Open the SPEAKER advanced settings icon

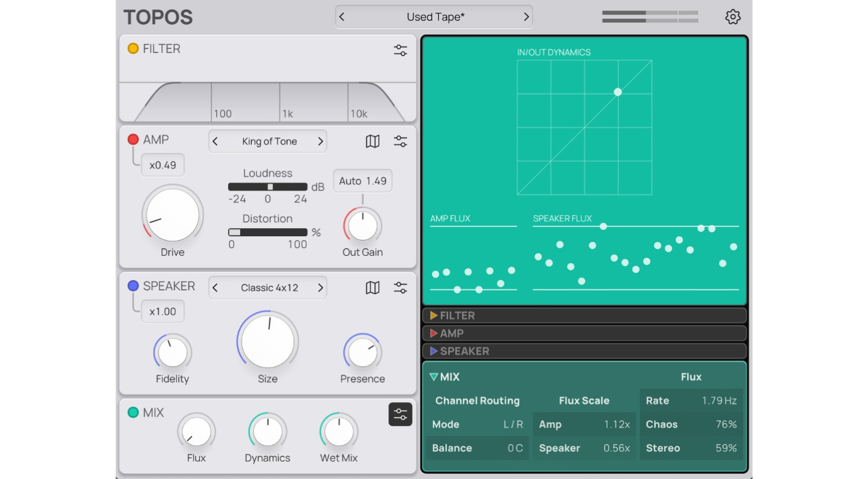point(400,288)
